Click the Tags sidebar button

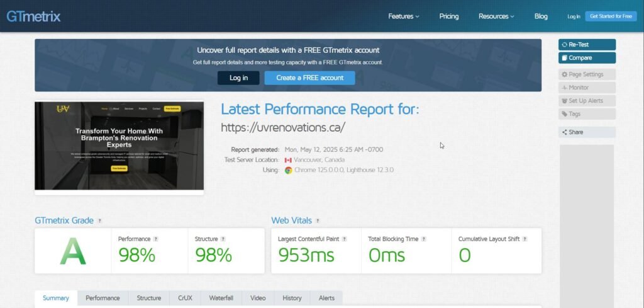587,114
